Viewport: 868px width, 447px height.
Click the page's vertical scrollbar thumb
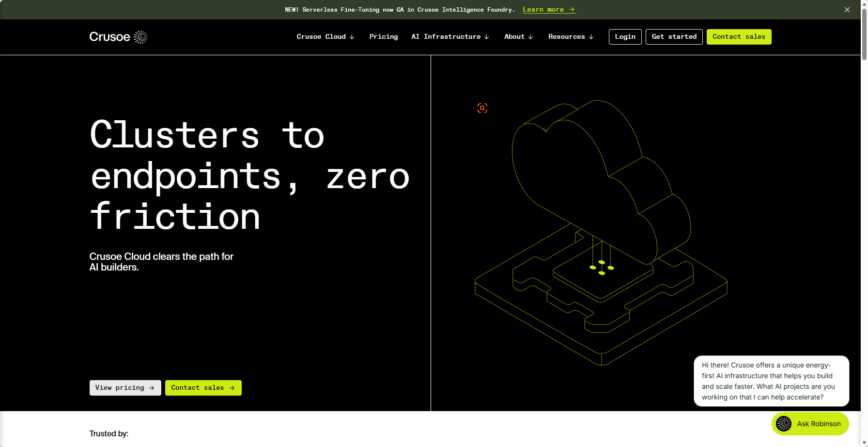(x=864, y=34)
